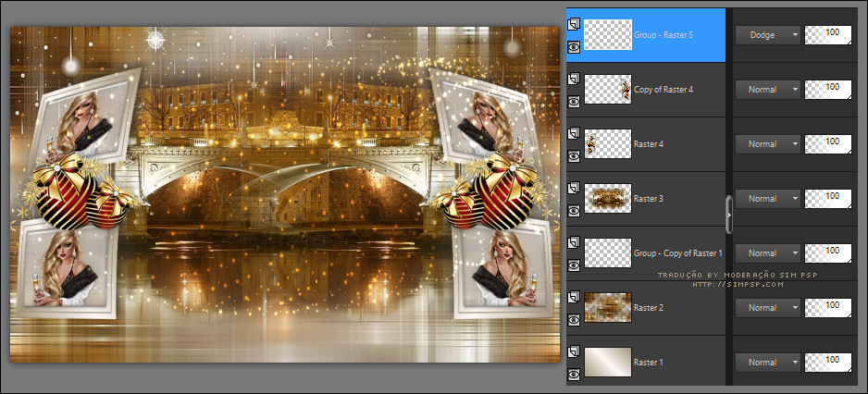The height and width of the screenshot is (394, 868).
Task: Toggle visibility of Raster 3 layer
Action: 574,210
